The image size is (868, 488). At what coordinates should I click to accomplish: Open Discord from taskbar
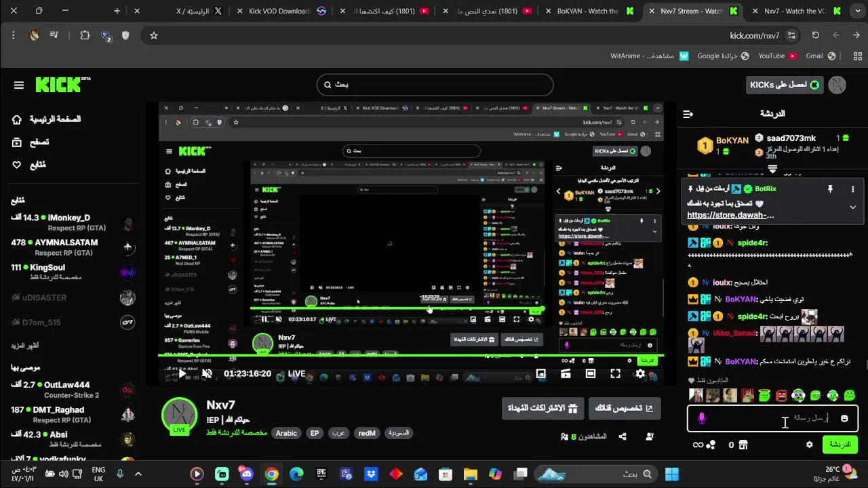pyautogui.click(x=247, y=474)
